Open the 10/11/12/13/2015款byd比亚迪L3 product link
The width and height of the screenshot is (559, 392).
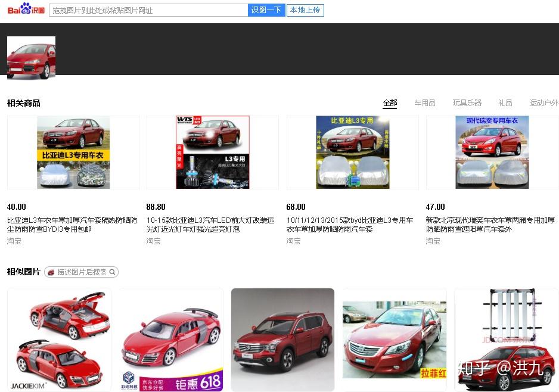point(350,225)
